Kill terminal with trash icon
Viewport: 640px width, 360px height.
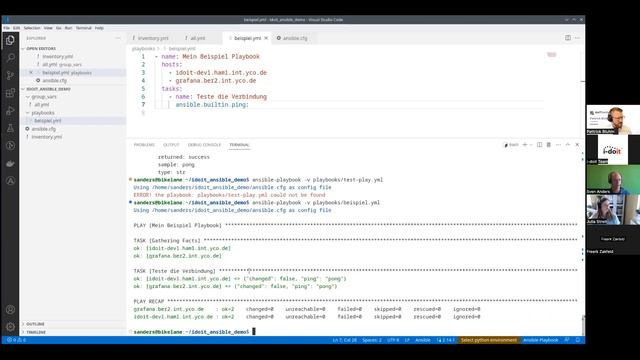549,144
